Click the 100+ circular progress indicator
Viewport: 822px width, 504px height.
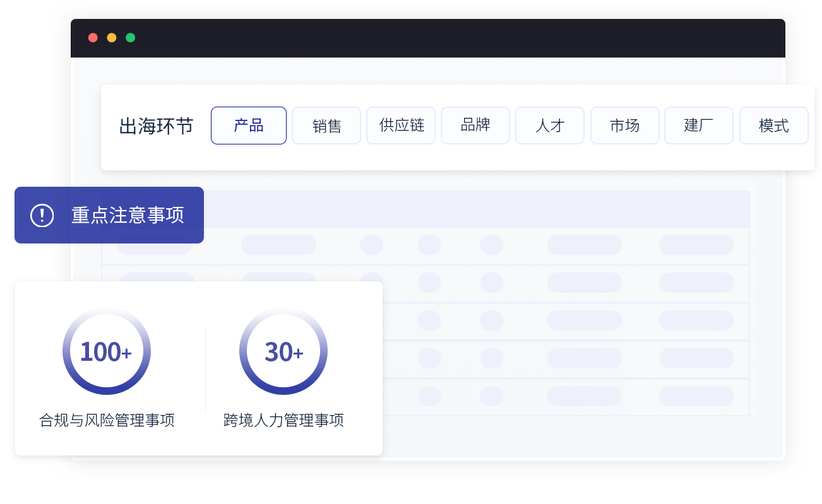(106, 351)
